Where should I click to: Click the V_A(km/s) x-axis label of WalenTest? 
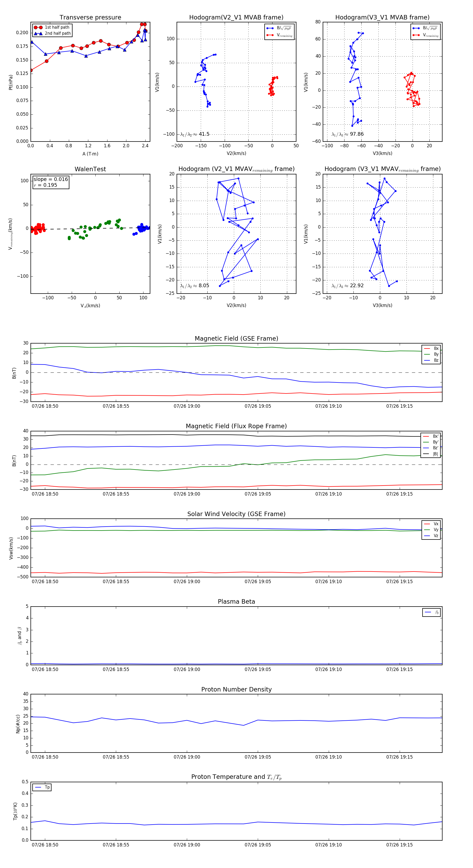(x=90, y=306)
